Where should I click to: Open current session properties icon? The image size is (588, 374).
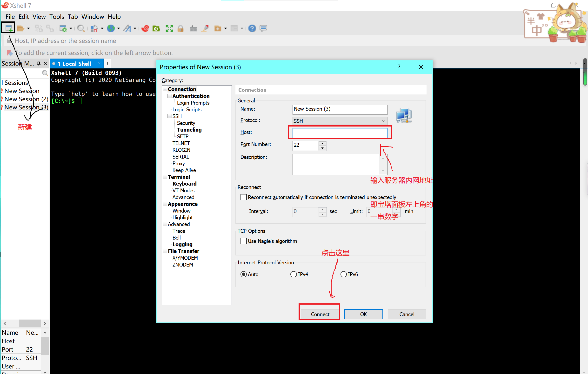pyautogui.click(x=63, y=29)
